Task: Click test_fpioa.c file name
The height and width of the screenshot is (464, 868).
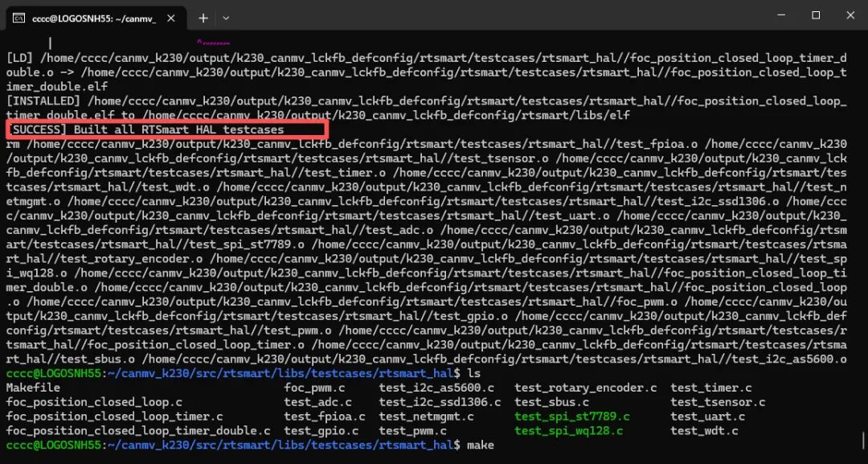Action: click(325, 417)
